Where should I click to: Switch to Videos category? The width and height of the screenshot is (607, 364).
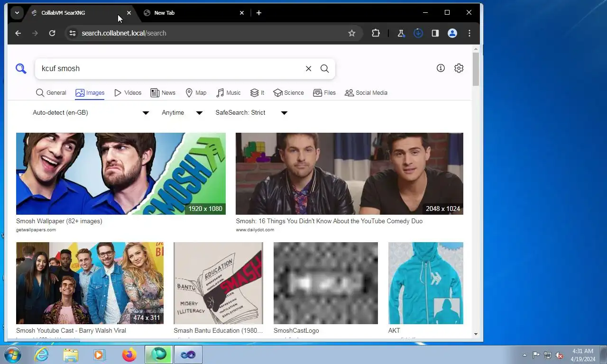tap(128, 93)
